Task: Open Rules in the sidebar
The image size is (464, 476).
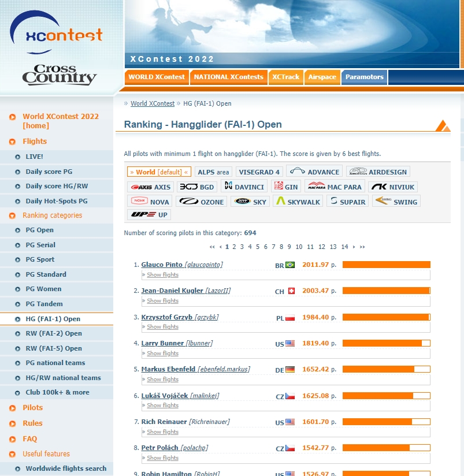Action: [x=32, y=423]
